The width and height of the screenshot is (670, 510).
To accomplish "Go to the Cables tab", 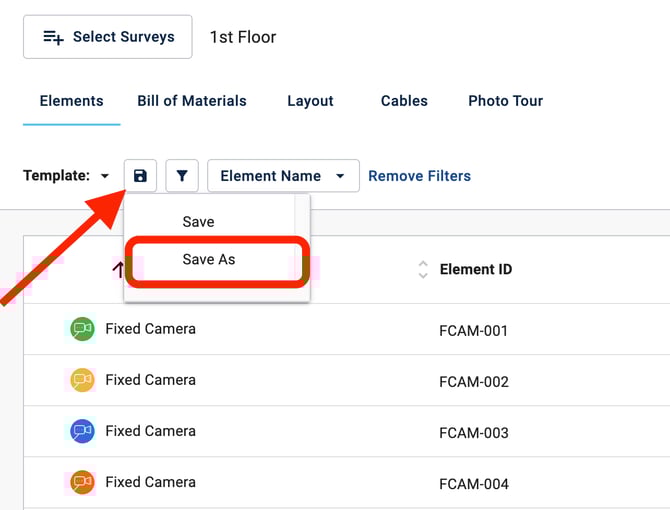I will point(404,101).
